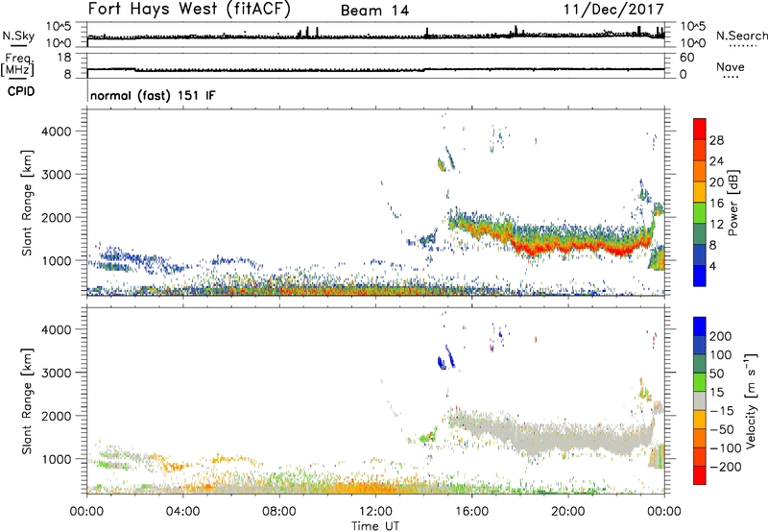Select the 'N.Sky' legend label
The height and width of the screenshot is (532, 768).
18,36
